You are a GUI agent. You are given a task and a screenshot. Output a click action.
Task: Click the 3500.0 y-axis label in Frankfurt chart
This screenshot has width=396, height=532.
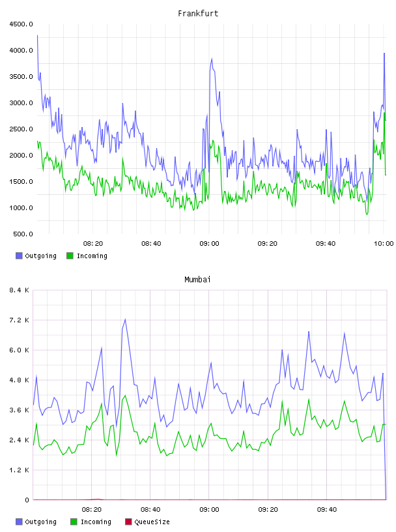click(x=21, y=77)
